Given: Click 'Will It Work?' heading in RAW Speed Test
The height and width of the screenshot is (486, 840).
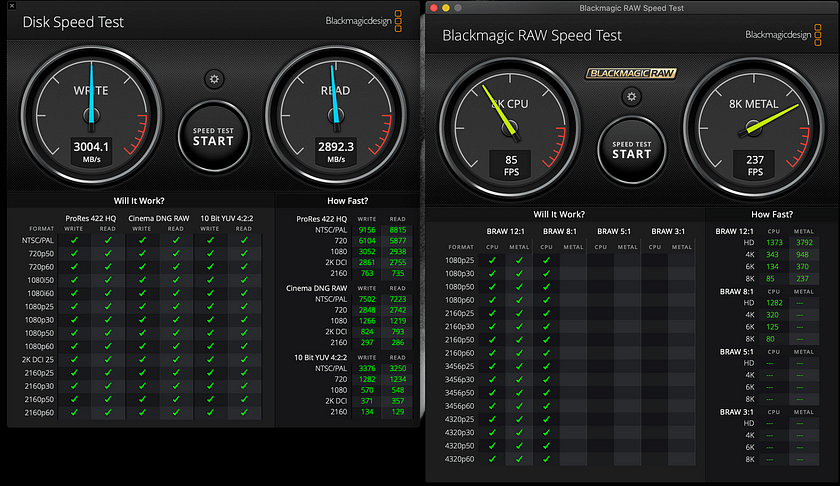Looking at the screenshot, I should (x=559, y=214).
